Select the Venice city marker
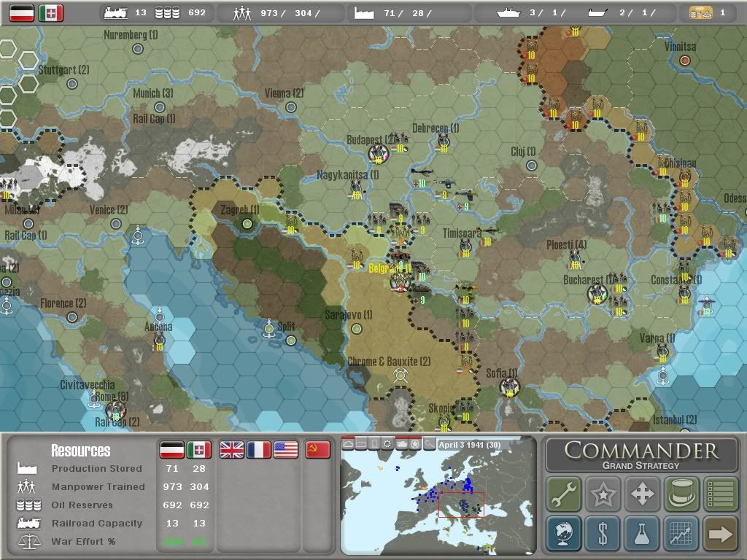 (116, 224)
